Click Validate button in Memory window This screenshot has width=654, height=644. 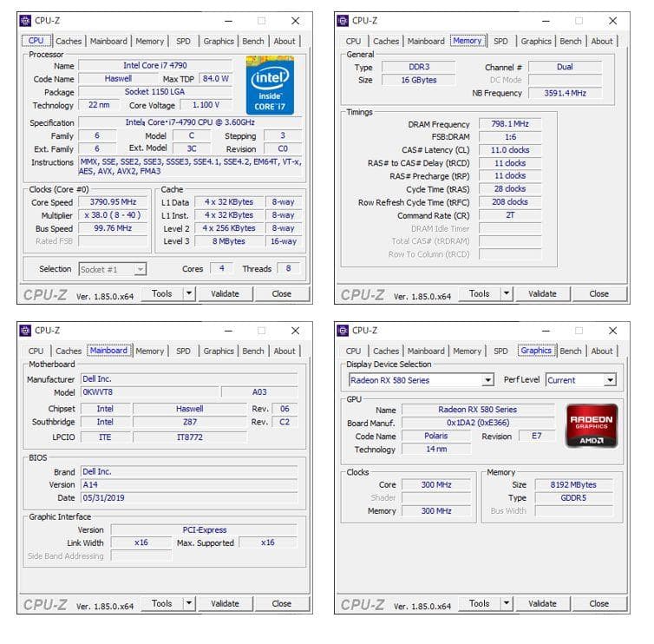(542, 293)
